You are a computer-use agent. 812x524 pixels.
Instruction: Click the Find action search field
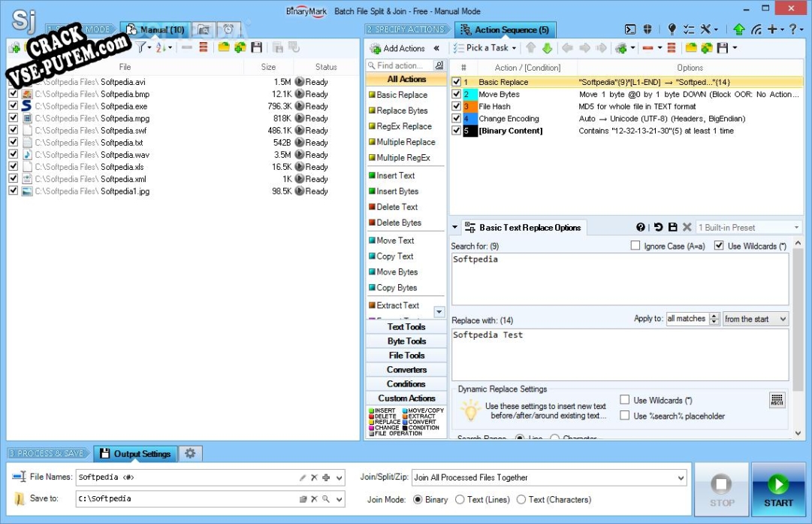(400, 65)
